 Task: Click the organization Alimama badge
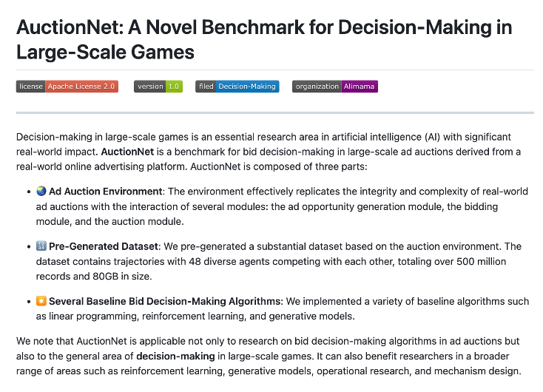point(335,87)
